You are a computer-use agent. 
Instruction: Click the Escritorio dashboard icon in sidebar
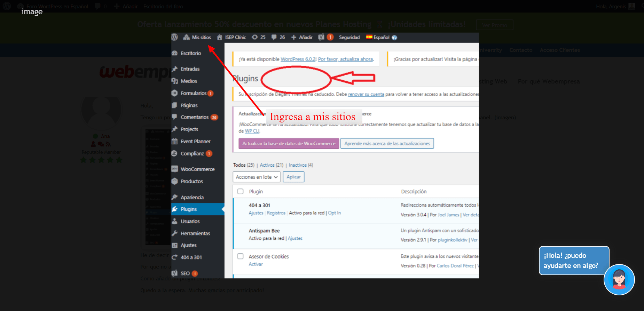pyautogui.click(x=175, y=53)
